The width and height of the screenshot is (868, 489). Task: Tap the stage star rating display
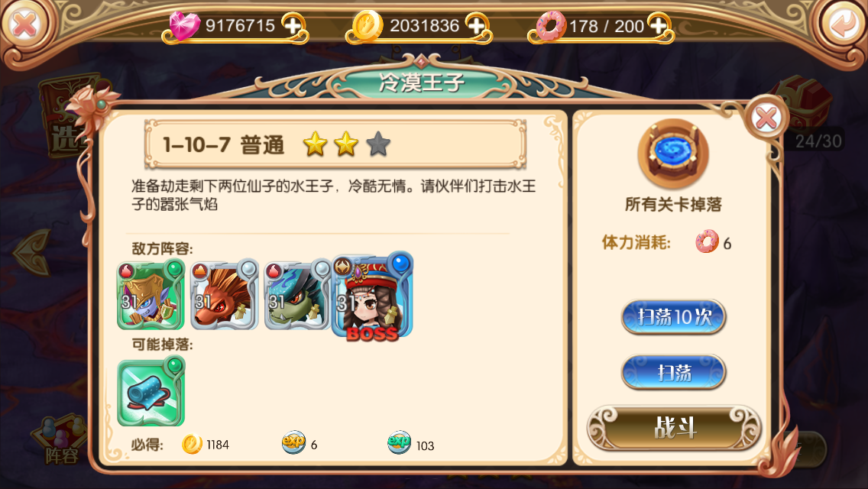(x=347, y=144)
